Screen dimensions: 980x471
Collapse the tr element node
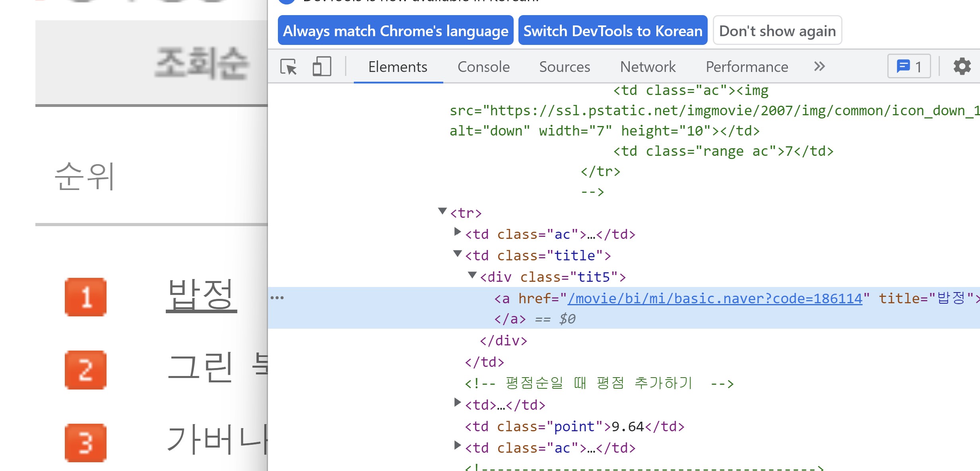[442, 211]
